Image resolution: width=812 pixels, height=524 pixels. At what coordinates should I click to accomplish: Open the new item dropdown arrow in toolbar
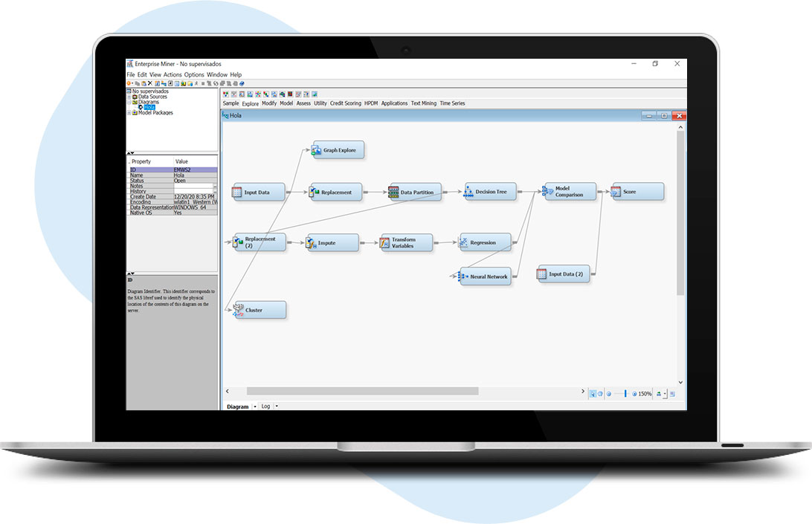133,83
